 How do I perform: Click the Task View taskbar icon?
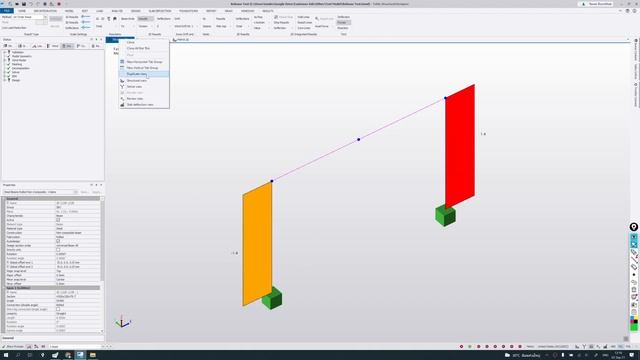30,355
